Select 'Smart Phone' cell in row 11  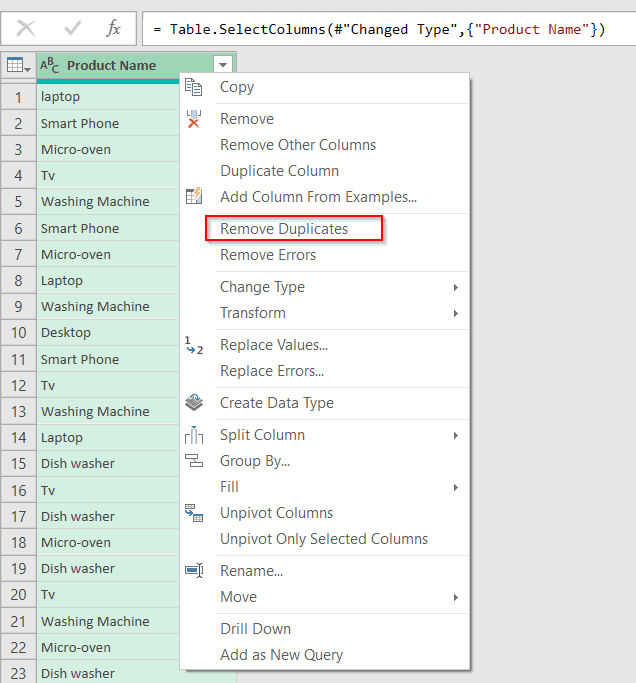[x=108, y=359]
